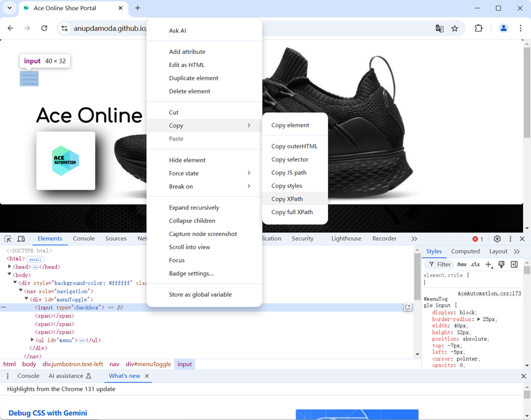Expand the Force state submenu
The width and height of the screenshot is (531, 420).
tap(204, 173)
